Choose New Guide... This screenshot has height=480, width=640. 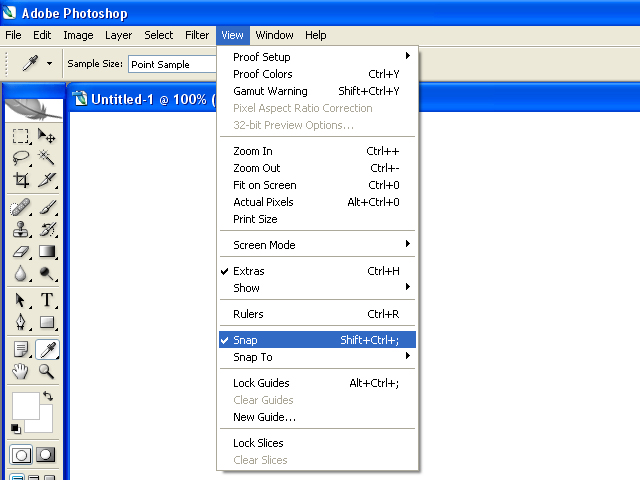[x=317, y=417]
